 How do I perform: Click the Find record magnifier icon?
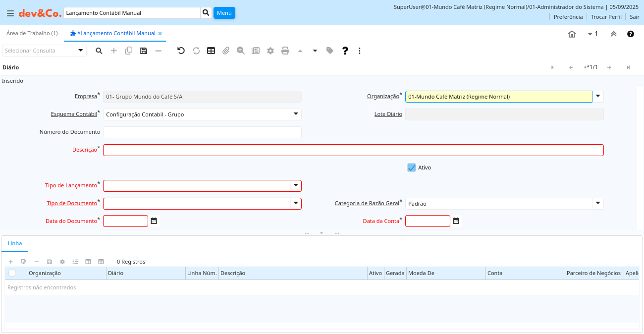99,51
